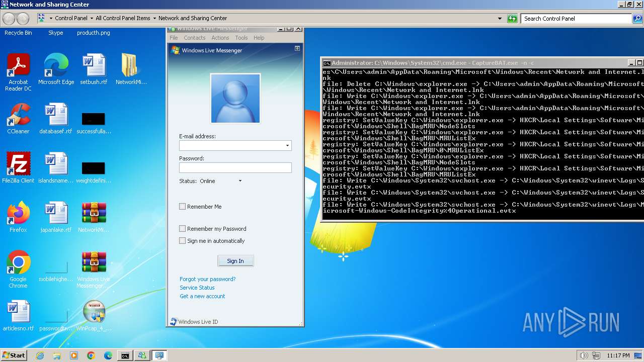Click volume speaker tray icon
This screenshot has height=362, width=644.
pyautogui.click(x=584, y=355)
